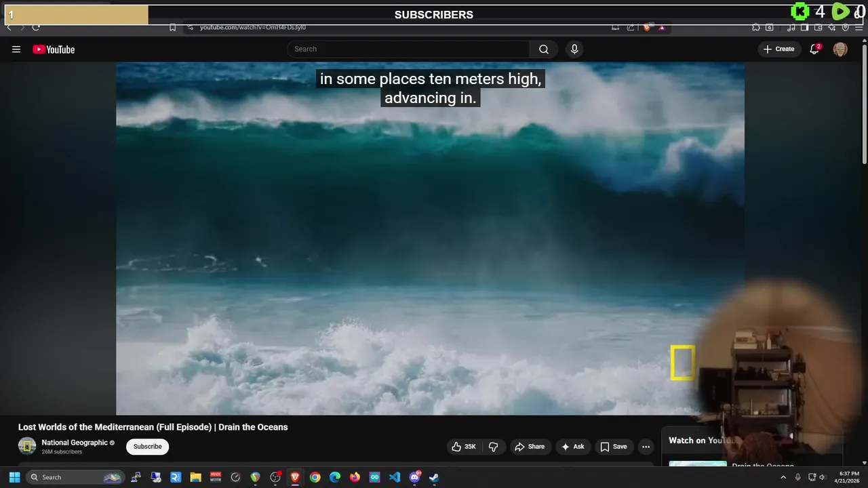
Task: Click the Windows taskbar Search box
Action: pyautogui.click(x=75, y=477)
